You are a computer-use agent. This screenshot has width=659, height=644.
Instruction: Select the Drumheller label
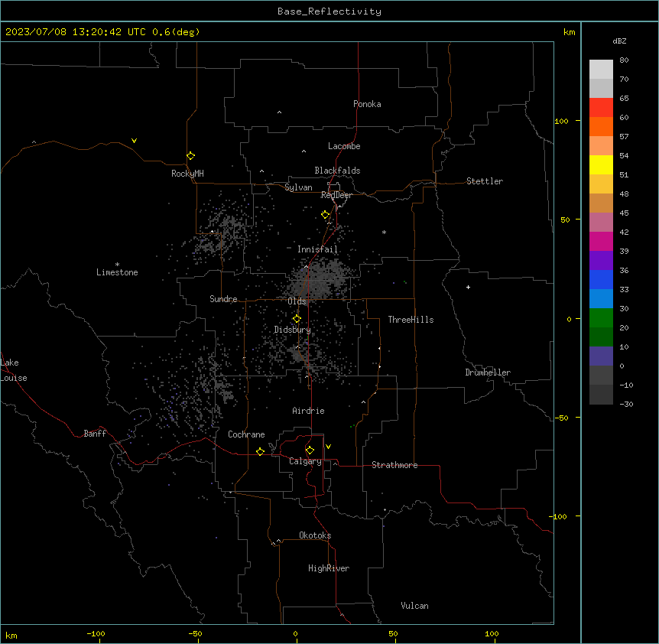click(488, 372)
